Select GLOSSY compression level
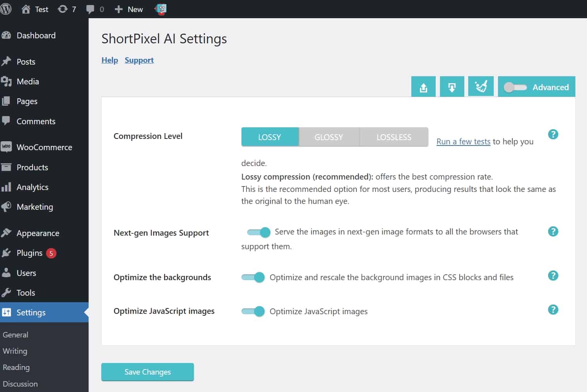The width and height of the screenshot is (587, 392). click(x=329, y=137)
